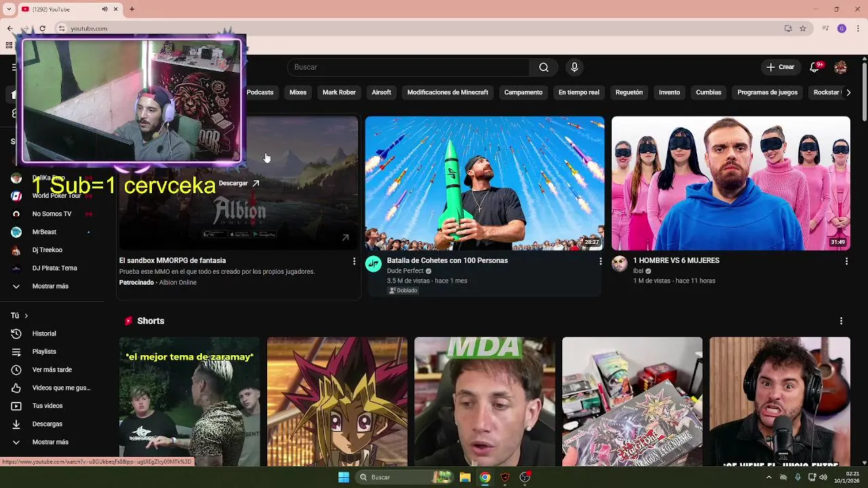Select the Mixes filter chip
Viewport: 868px width, 488px height.
pos(298,92)
